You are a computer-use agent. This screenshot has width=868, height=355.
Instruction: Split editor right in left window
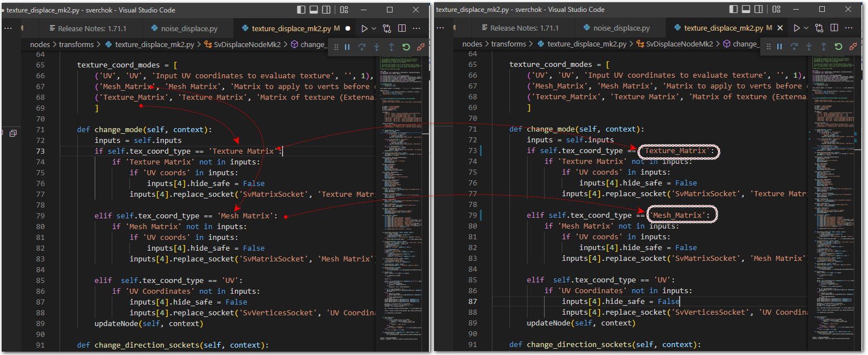pyautogui.click(x=402, y=28)
